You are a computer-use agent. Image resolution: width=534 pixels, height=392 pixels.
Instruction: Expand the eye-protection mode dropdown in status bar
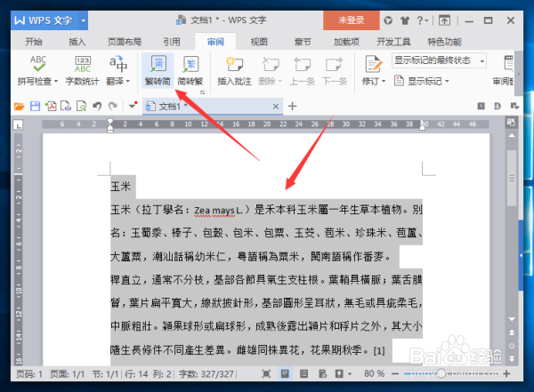click(350, 374)
